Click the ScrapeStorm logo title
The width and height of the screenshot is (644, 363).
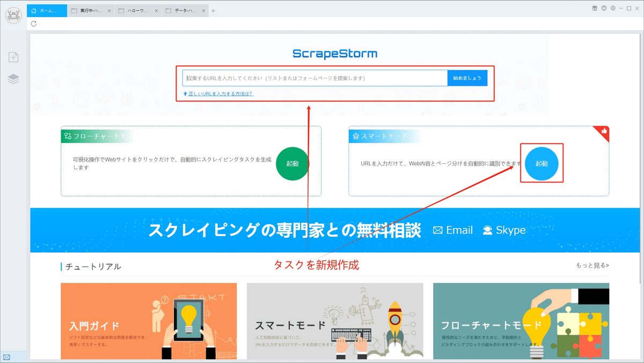(335, 54)
